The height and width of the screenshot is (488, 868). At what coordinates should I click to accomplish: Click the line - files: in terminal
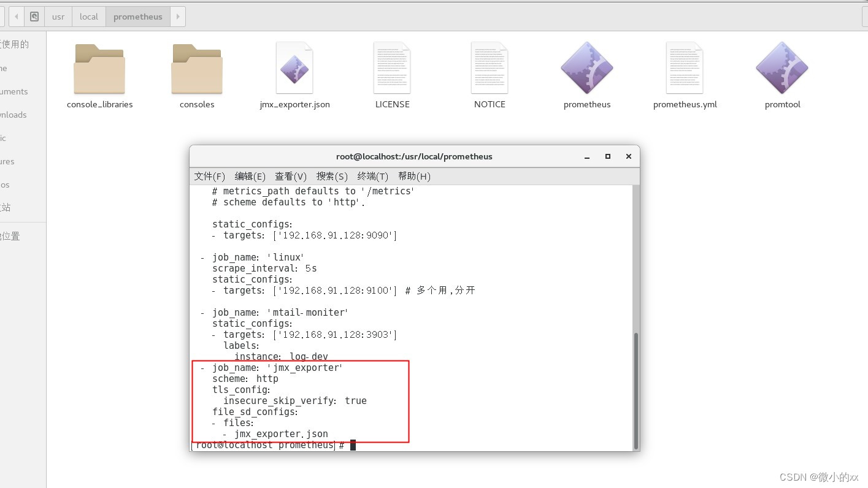point(233,423)
